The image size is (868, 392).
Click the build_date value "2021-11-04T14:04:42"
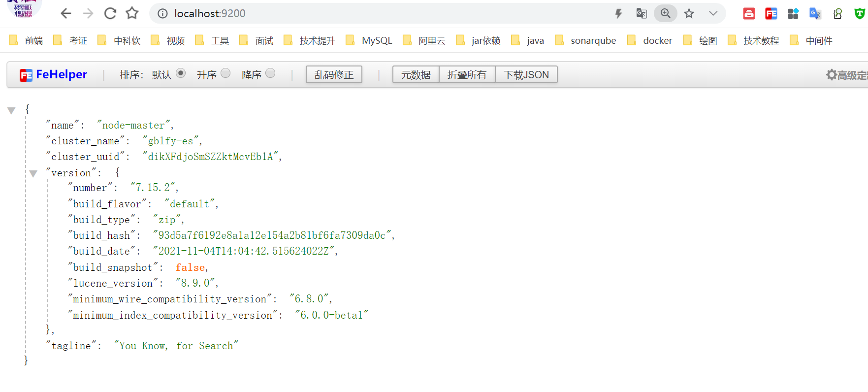tap(244, 251)
